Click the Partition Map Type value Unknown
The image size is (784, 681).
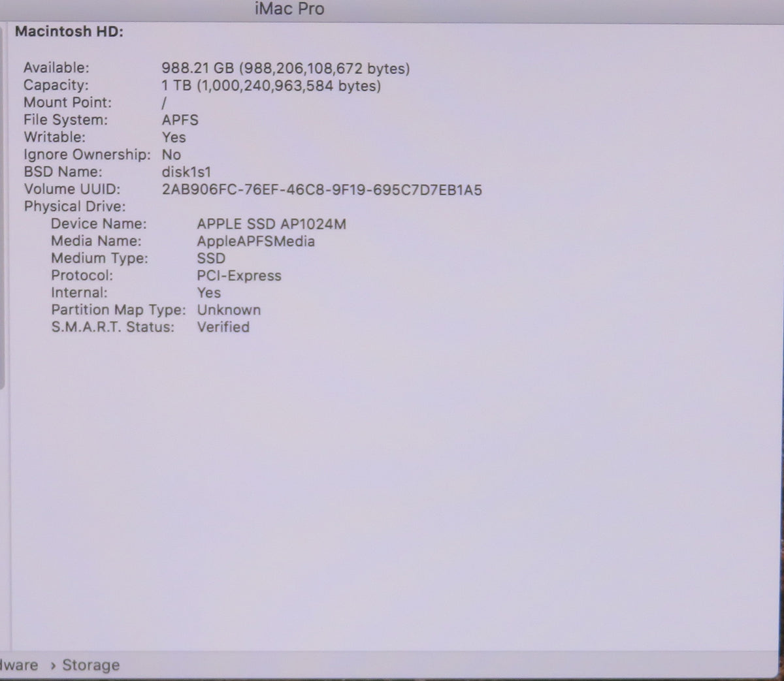229,310
